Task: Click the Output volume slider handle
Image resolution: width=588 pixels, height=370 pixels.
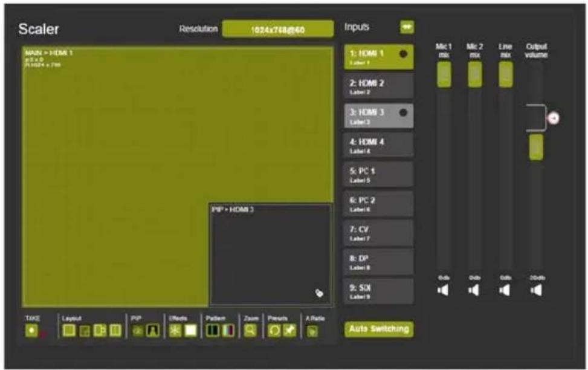Action: coord(536,148)
